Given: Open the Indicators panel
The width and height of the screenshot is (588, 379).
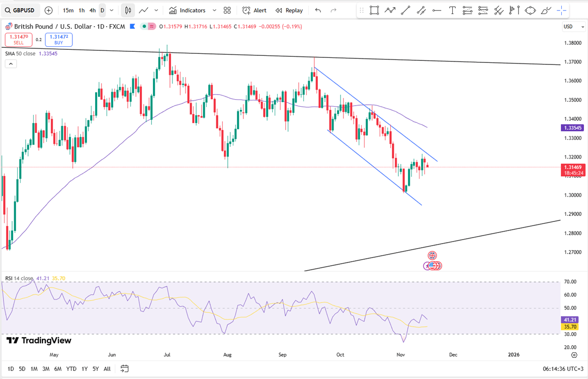Looking at the screenshot, I should point(187,10).
